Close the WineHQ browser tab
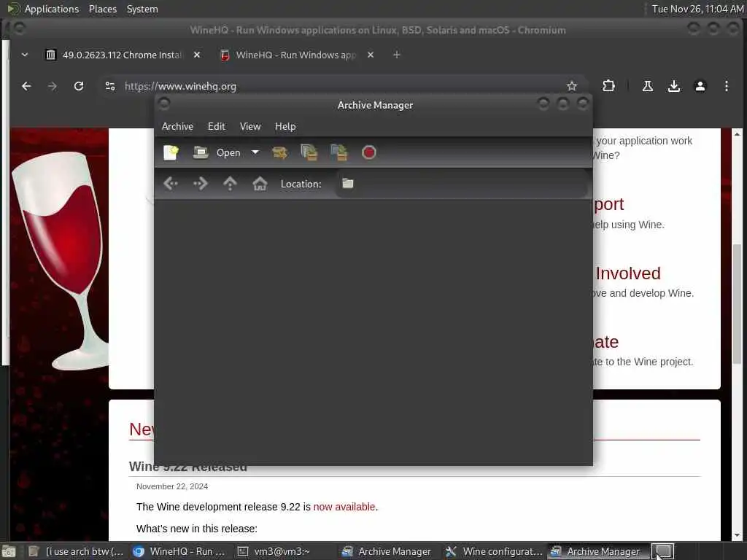Image resolution: width=747 pixels, height=560 pixels. [371, 55]
